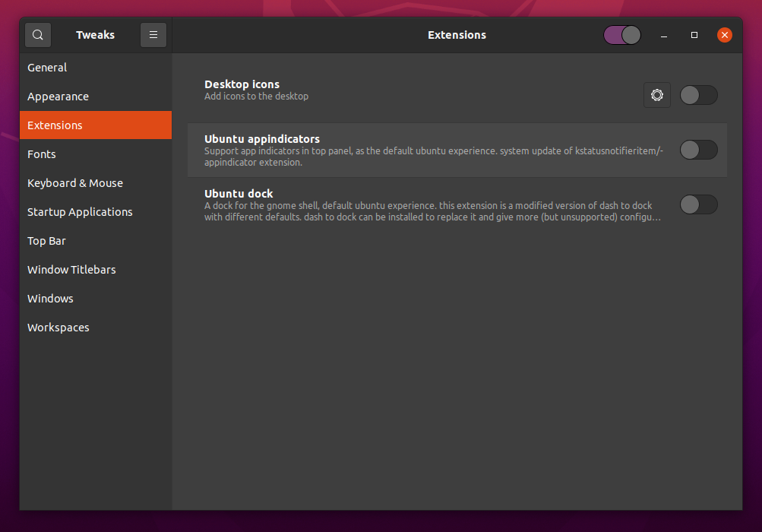Enable the Ubuntu appindicators extension switch

coord(698,150)
